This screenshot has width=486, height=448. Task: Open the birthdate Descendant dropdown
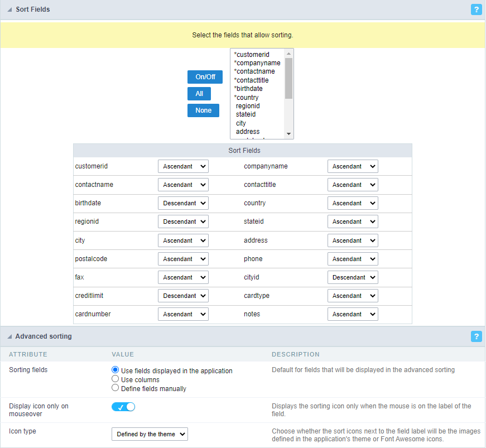183,203
